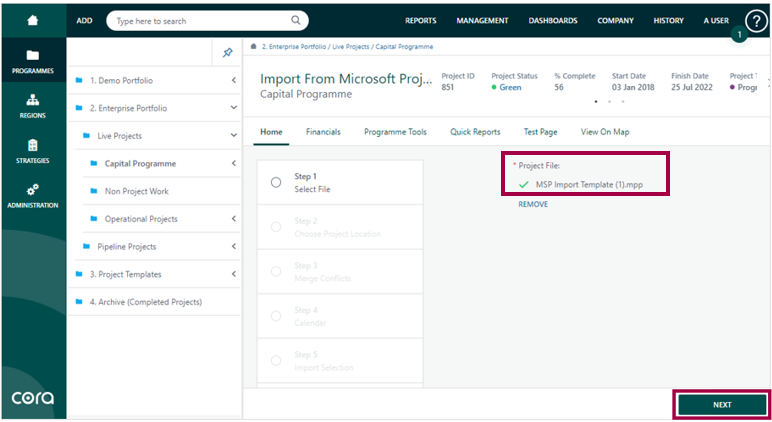The width and height of the screenshot is (772, 422).
Task: Switch to the Financials tab
Action: click(323, 132)
